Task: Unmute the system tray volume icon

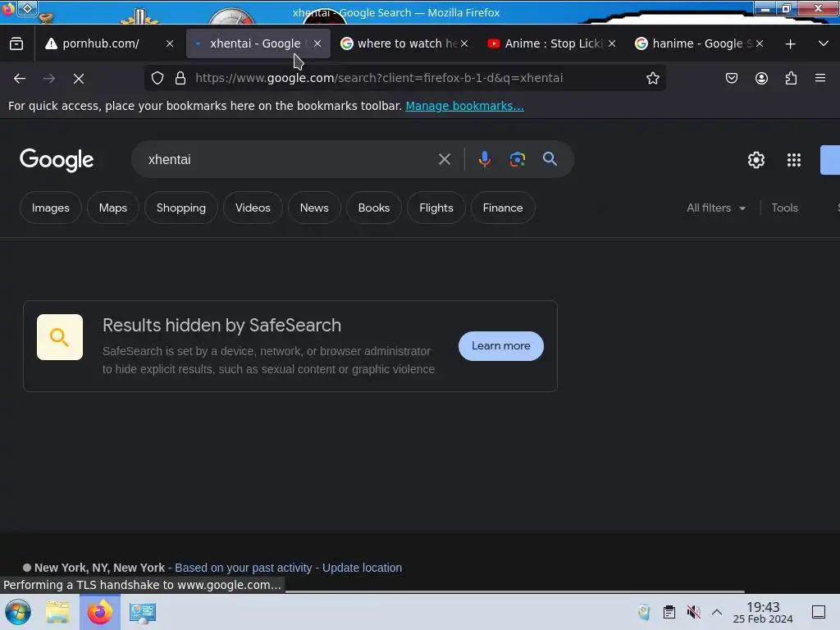Action: [x=694, y=612]
